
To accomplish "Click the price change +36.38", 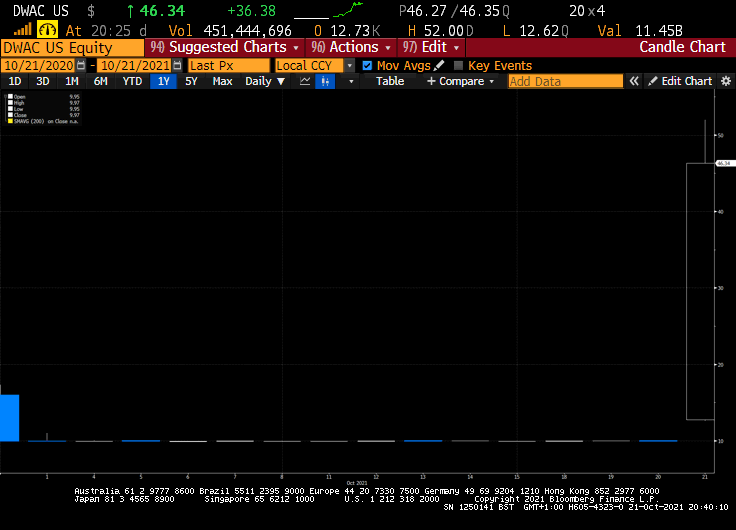I will 252,11.
